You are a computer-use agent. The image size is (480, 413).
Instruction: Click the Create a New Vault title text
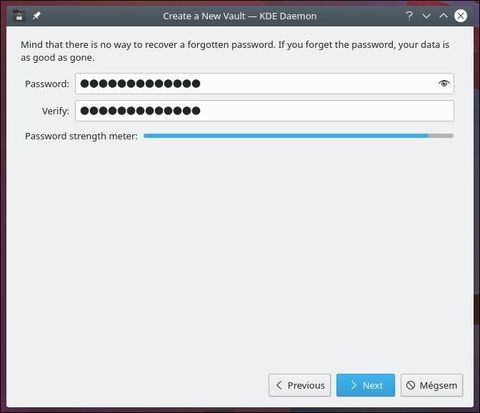[x=240, y=16]
